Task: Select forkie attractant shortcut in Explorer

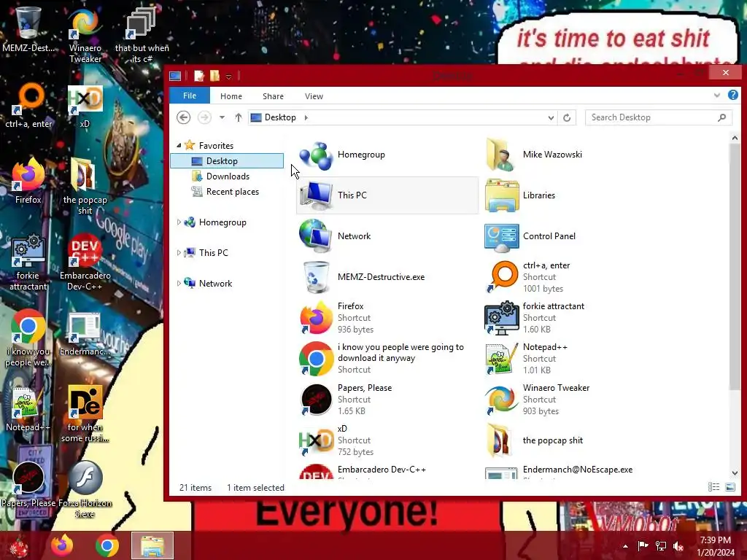Action: pos(572,318)
